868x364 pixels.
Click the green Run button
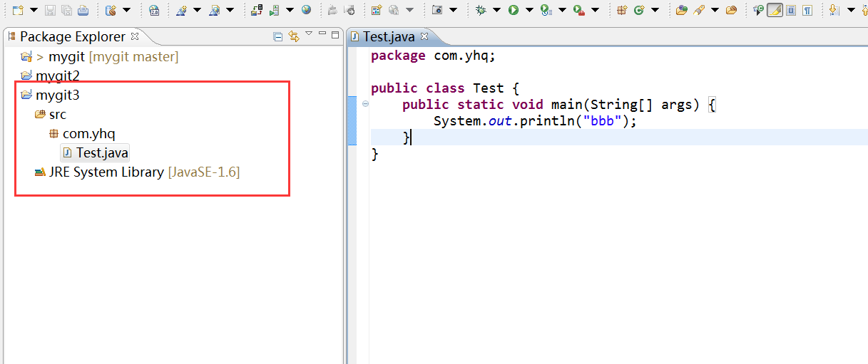[x=514, y=10]
